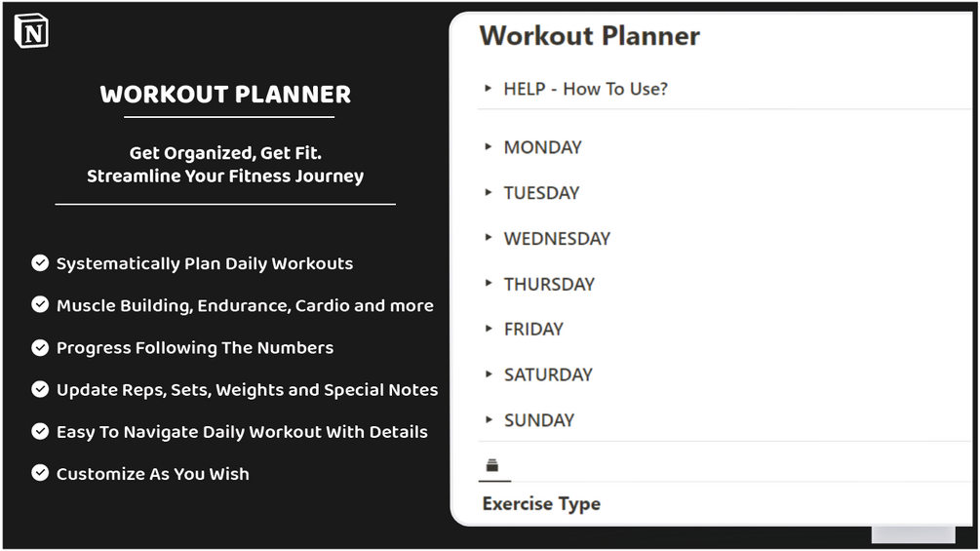
Task: Click checkmark icon beside Progress Following The Numbers
Action: pos(40,346)
